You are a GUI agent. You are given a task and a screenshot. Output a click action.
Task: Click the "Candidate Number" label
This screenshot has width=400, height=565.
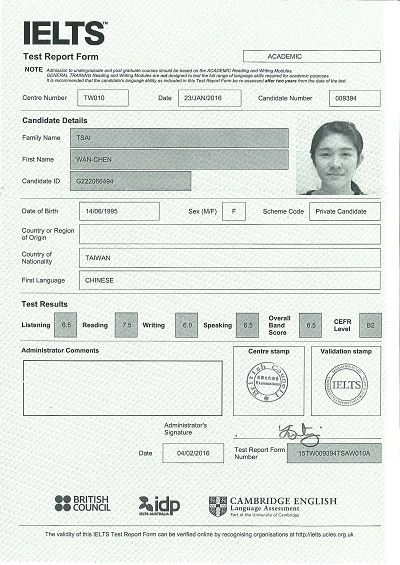tap(285, 98)
